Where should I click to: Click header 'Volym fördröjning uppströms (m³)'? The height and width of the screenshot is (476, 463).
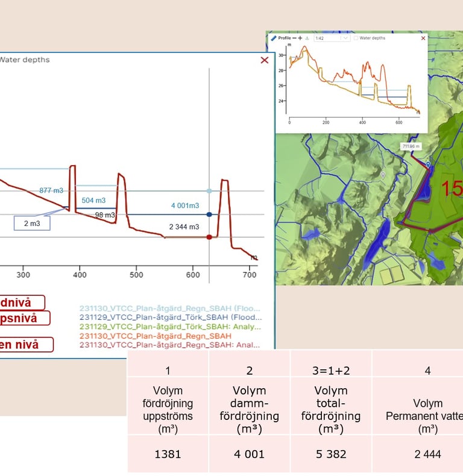pos(168,410)
